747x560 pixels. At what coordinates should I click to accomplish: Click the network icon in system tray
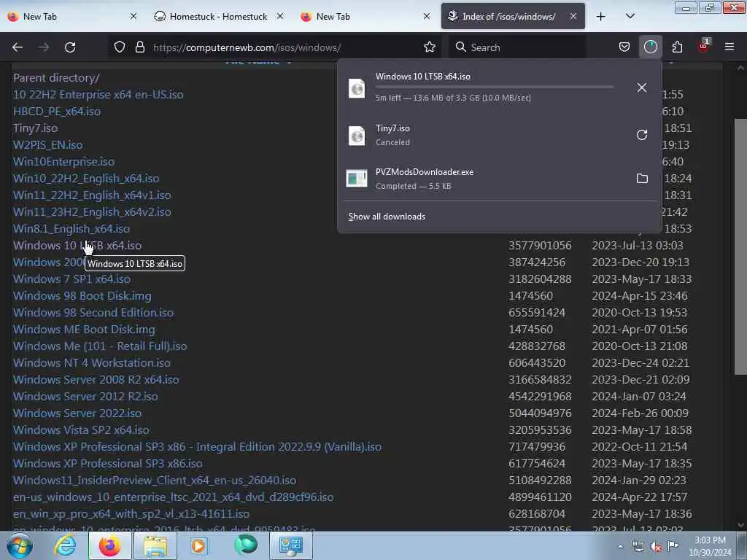[x=638, y=546]
